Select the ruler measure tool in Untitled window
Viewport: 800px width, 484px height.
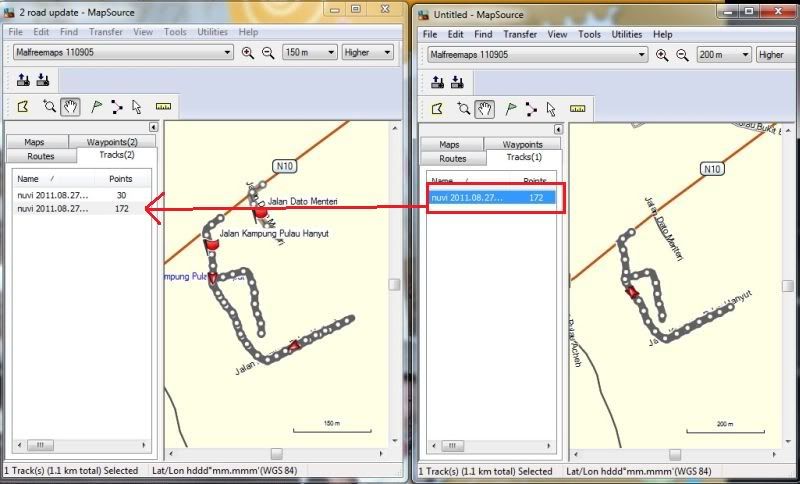578,109
